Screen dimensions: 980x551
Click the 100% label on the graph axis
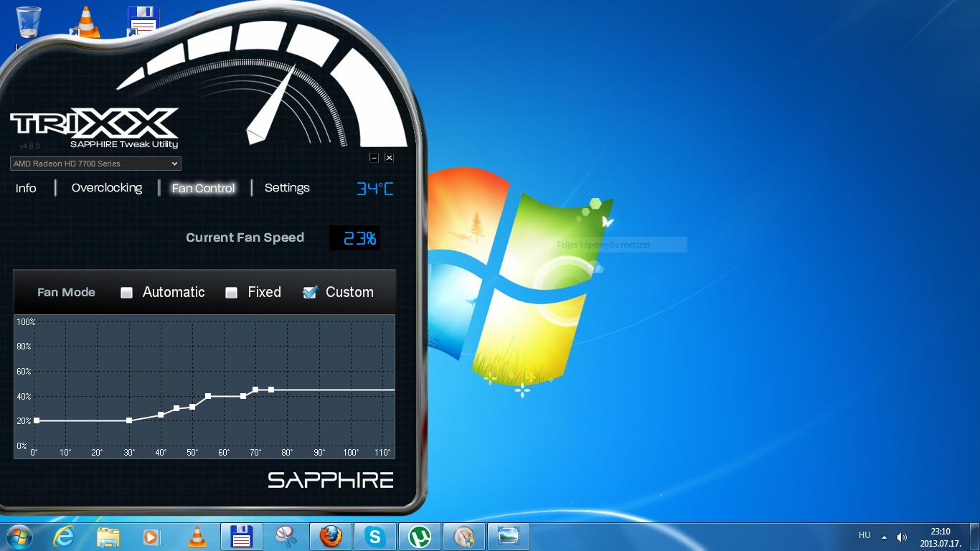coord(26,322)
